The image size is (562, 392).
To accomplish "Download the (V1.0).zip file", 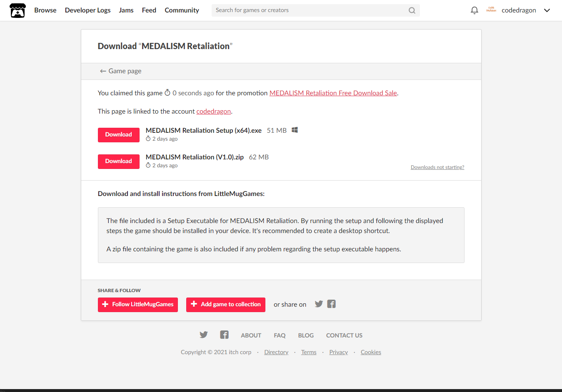I will (x=119, y=161).
